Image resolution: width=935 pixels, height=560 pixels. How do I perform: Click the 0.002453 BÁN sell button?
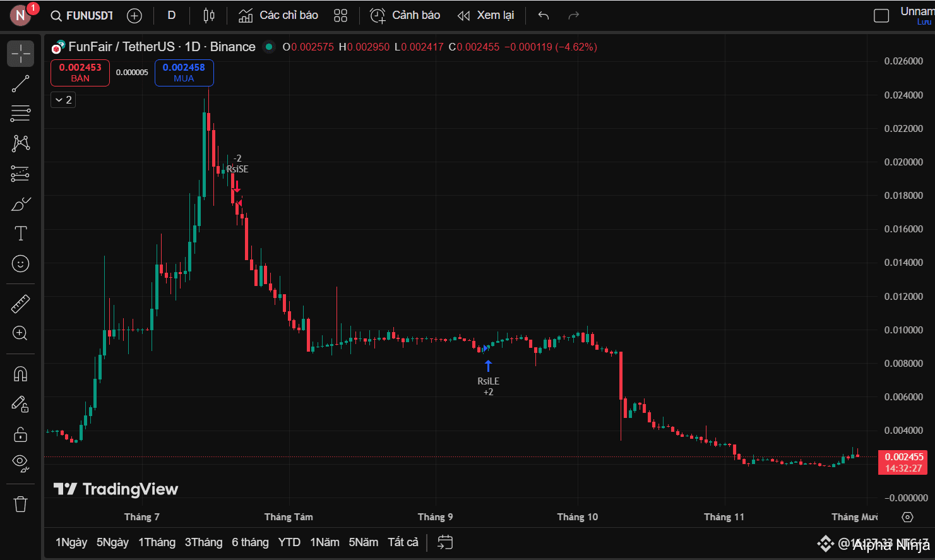(80, 73)
